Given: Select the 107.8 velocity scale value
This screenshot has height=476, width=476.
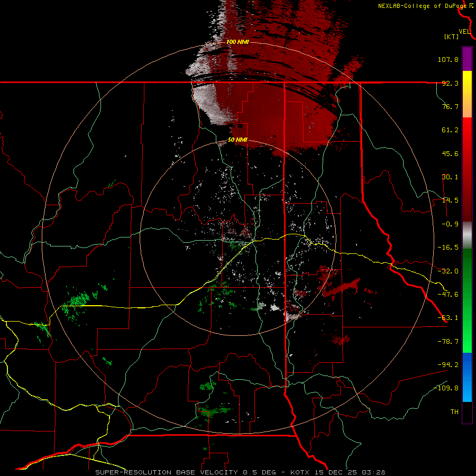Looking at the screenshot, I should [448, 59].
